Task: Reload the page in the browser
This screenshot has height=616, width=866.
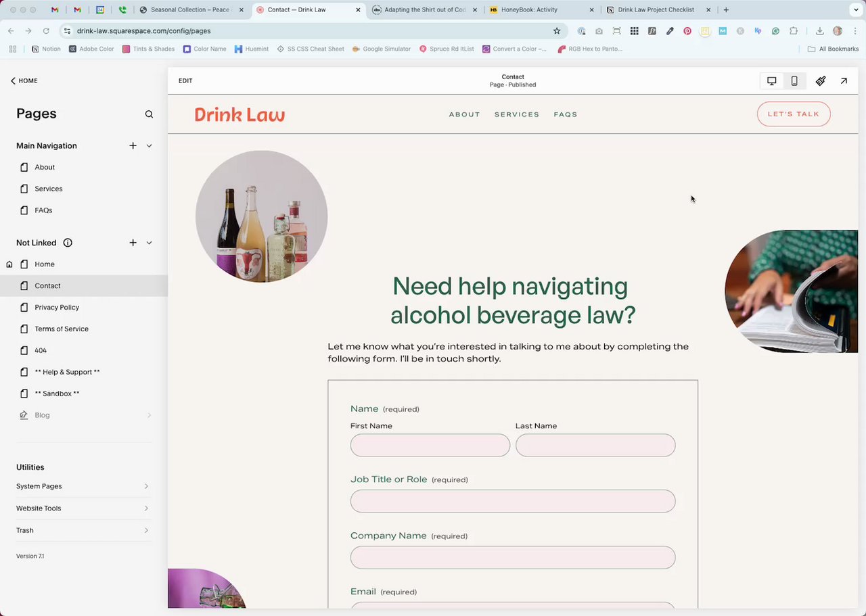Action: (46, 31)
